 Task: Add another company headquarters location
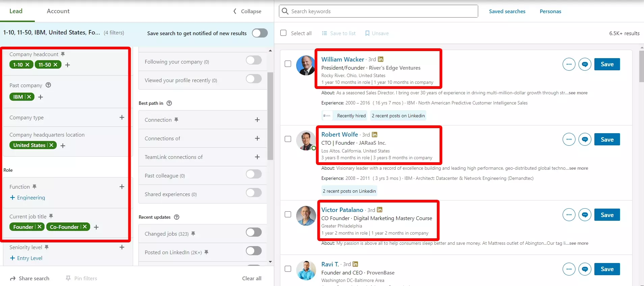[63, 146]
